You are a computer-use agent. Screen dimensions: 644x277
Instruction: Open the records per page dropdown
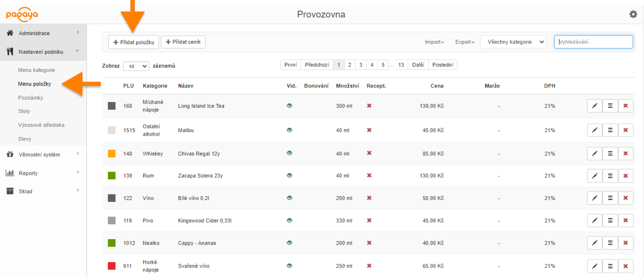click(136, 66)
